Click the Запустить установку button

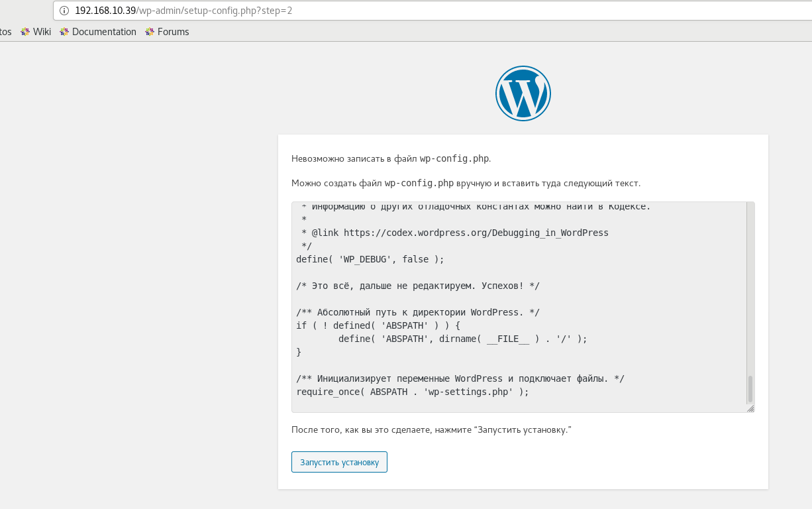(339, 462)
